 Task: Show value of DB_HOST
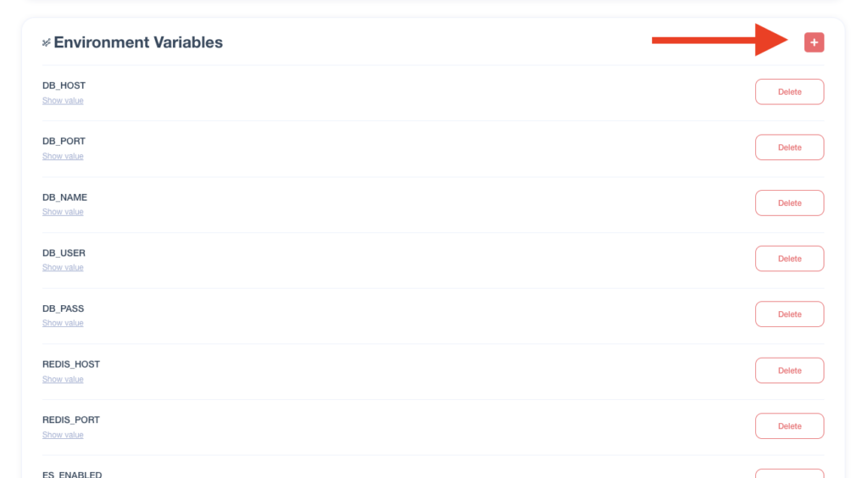click(x=63, y=101)
